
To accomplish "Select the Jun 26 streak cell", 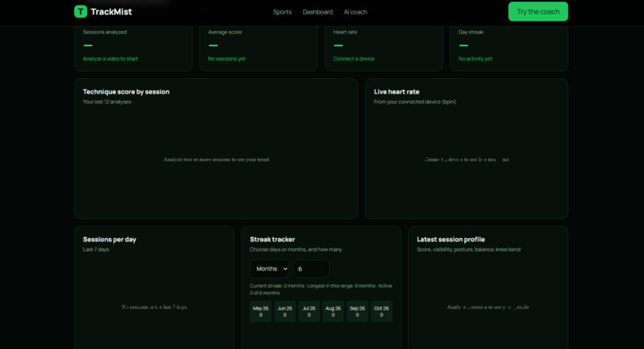I will point(284,311).
